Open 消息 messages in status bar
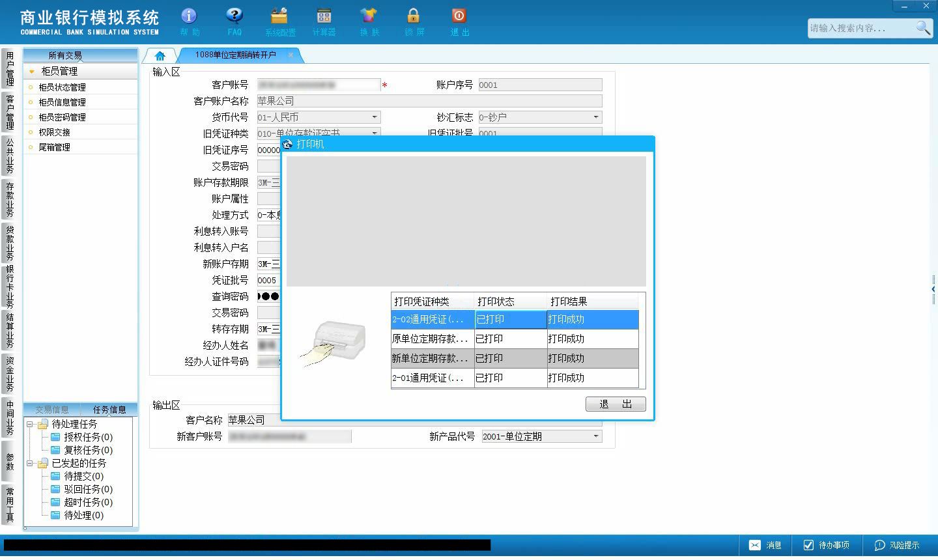Image resolution: width=938 pixels, height=560 pixels. coord(765,545)
